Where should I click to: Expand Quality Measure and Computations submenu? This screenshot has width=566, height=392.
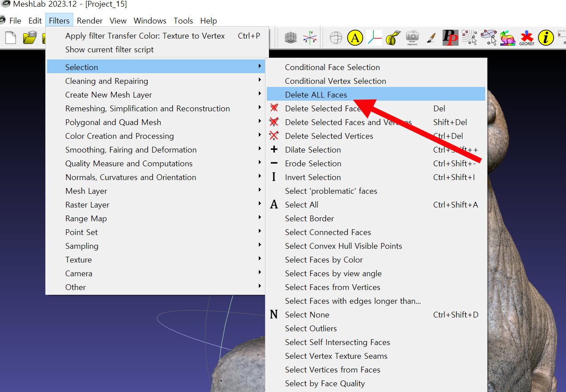(157, 163)
